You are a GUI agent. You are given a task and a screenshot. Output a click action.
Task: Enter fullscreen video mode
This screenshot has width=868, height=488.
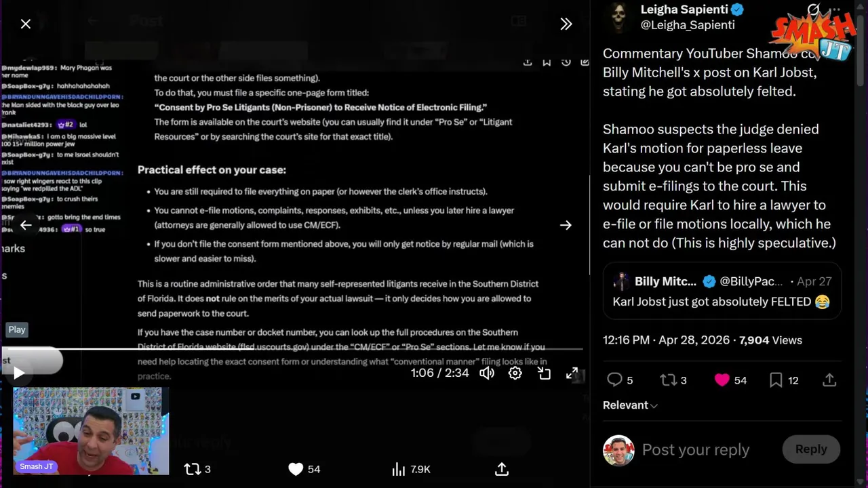click(x=572, y=373)
